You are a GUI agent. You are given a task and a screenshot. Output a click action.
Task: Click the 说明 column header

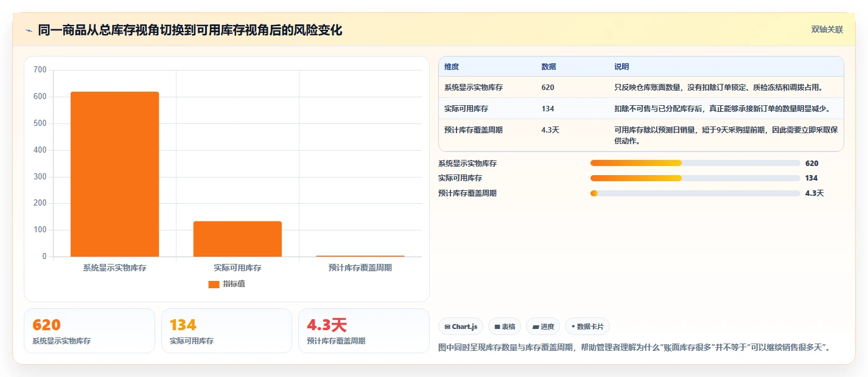621,67
